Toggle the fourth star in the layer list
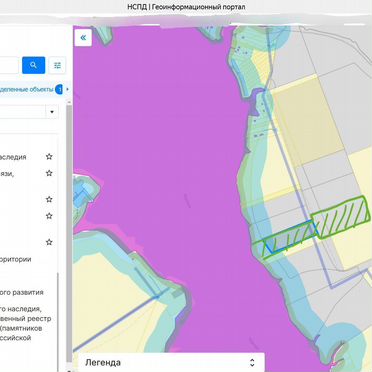372x372 pixels. pos(49,216)
